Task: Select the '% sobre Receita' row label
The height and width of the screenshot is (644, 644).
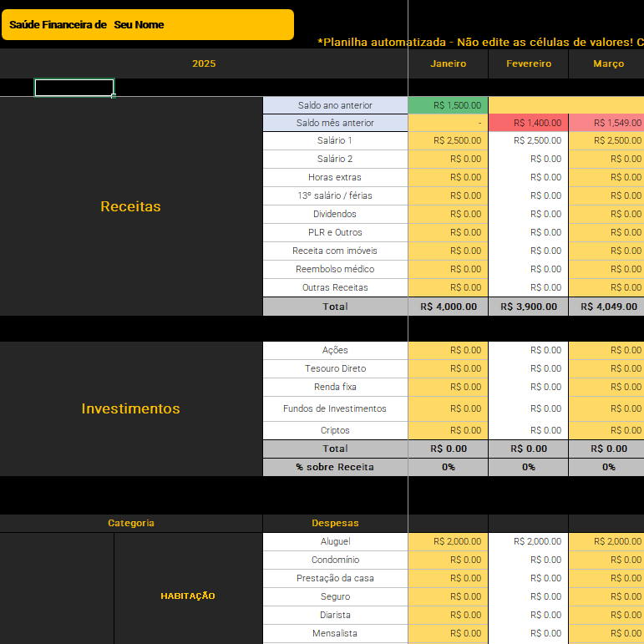Action: tap(335, 467)
